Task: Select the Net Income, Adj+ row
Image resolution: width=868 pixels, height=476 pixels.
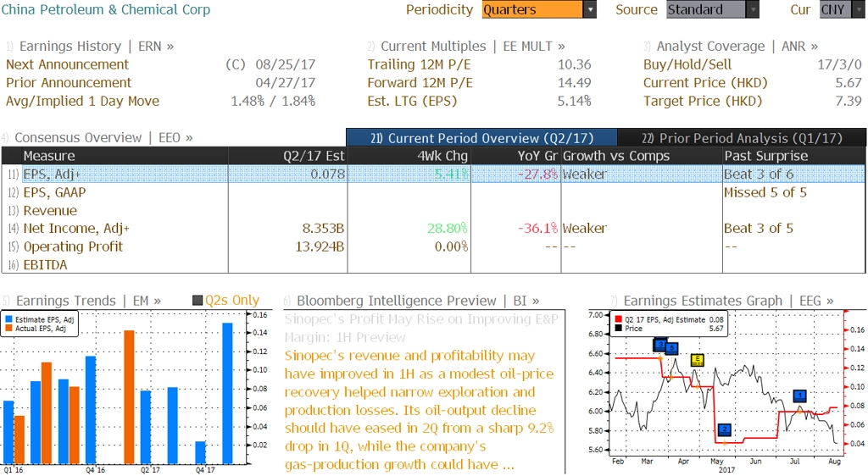Action: [433, 229]
